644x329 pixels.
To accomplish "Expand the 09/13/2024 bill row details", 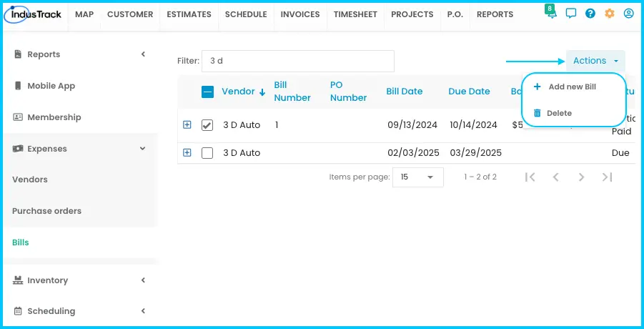I will click(x=187, y=125).
